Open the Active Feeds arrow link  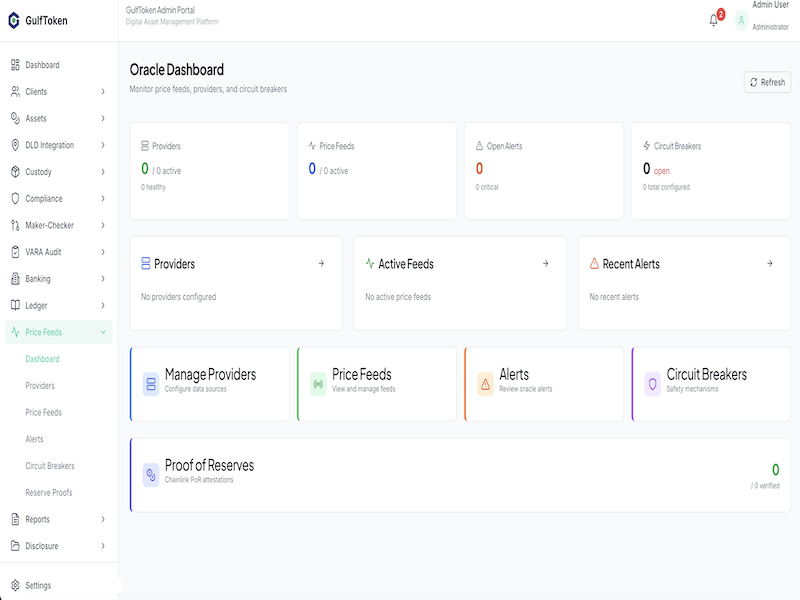tap(545, 264)
